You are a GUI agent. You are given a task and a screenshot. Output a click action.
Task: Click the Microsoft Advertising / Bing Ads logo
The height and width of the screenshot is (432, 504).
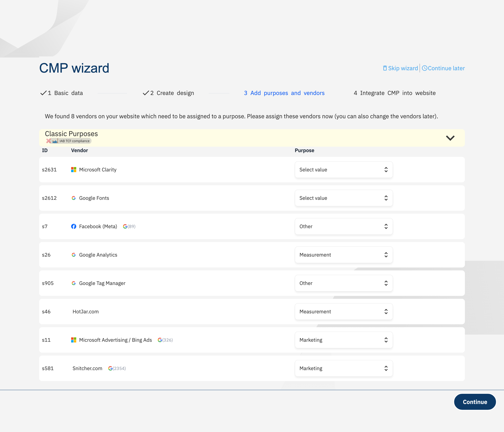tap(74, 340)
